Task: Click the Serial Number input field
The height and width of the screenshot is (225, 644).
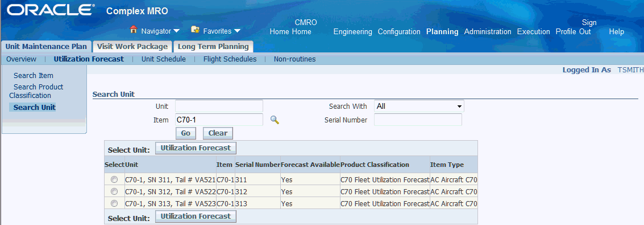Action: [418, 120]
